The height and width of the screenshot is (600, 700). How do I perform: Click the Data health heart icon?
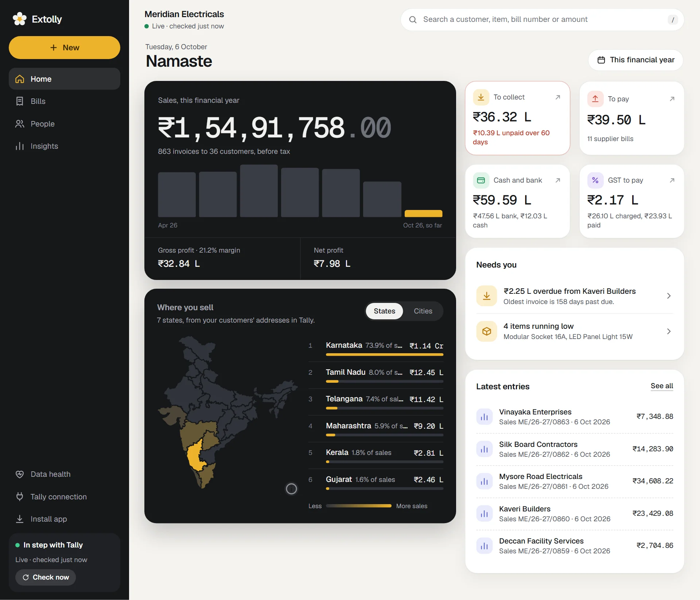(20, 474)
